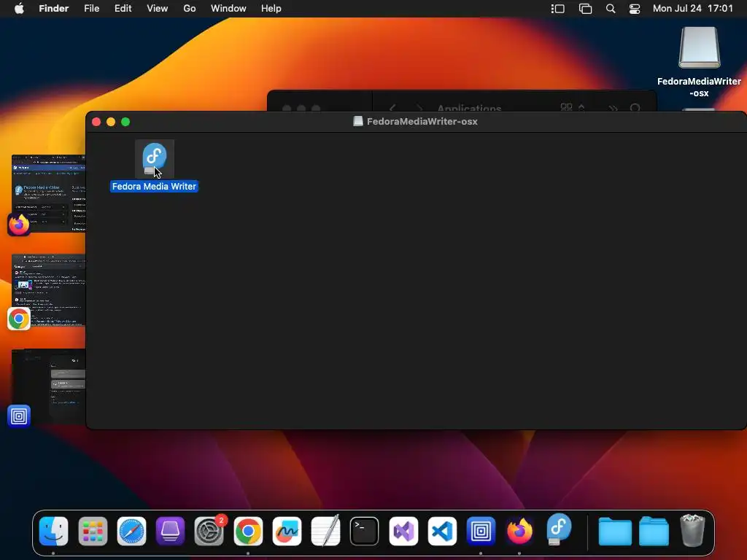The width and height of the screenshot is (747, 560).
Task: Open Visual Studio Code from the Dock
Action: (x=442, y=531)
